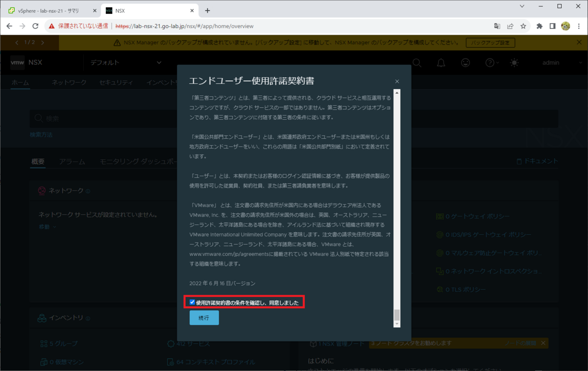Image resolution: width=588 pixels, height=371 pixels.
Task: Open the notifications bell icon
Action: (x=441, y=63)
